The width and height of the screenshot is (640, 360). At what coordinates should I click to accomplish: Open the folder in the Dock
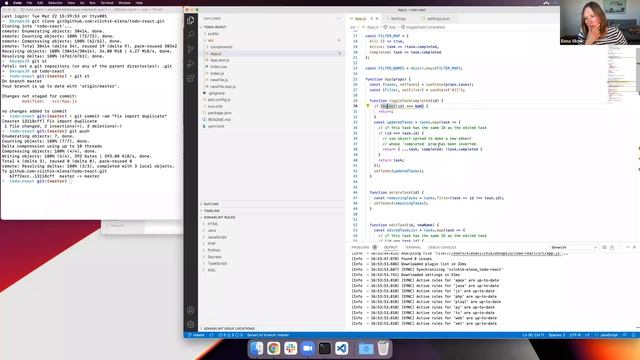pyautogui.click(x=366, y=348)
